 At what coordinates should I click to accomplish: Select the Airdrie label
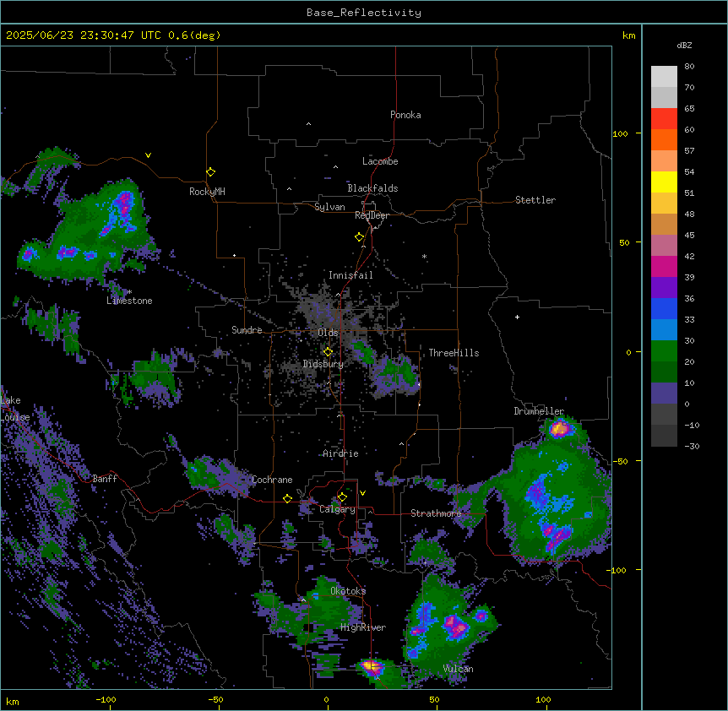click(x=340, y=453)
